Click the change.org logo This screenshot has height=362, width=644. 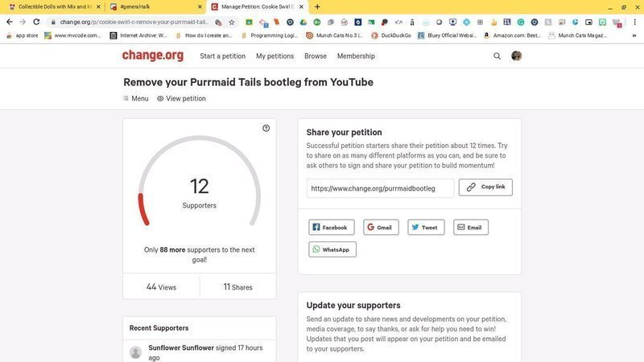[x=152, y=56]
